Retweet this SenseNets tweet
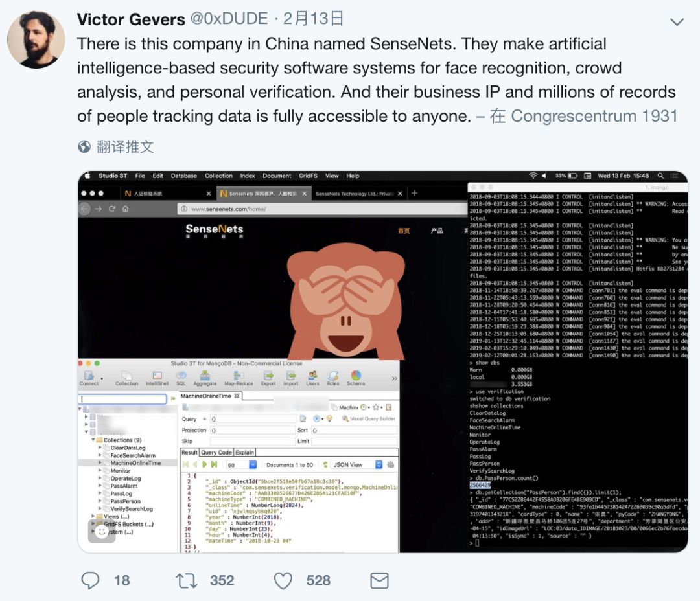700x601 pixels. click(x=187, y=580)
